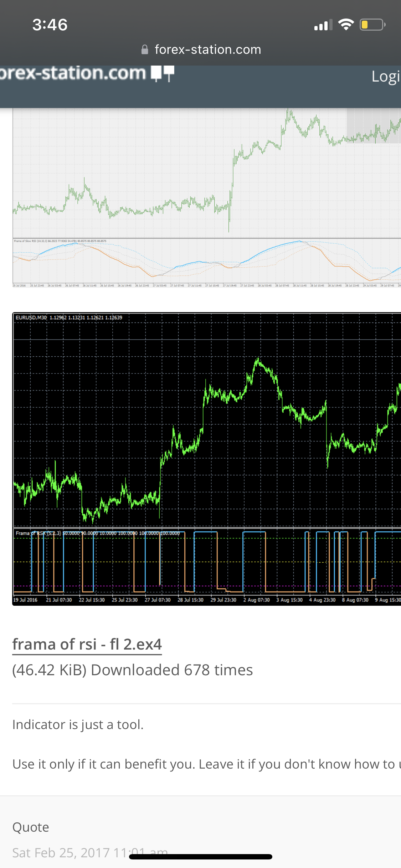Tap the lock icon in the address bar

[x=145, y=50]
